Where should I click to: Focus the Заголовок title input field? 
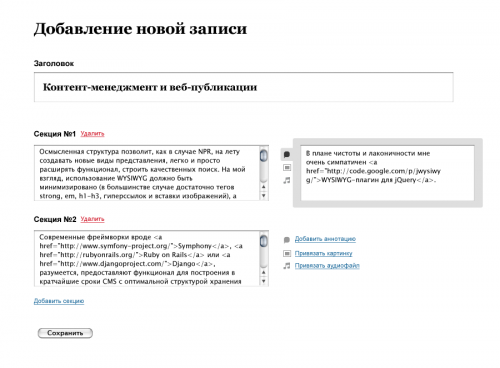coord(244,87)
